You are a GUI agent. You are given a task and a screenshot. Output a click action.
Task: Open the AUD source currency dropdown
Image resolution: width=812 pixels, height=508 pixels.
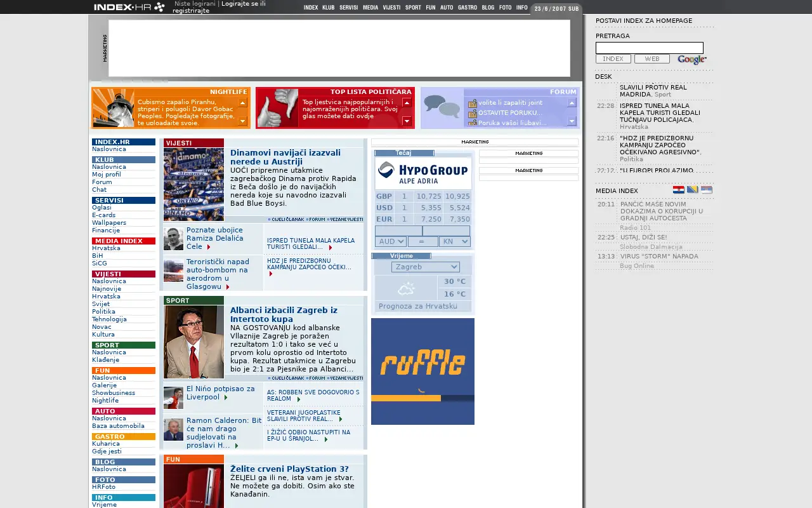coord(390,241)
